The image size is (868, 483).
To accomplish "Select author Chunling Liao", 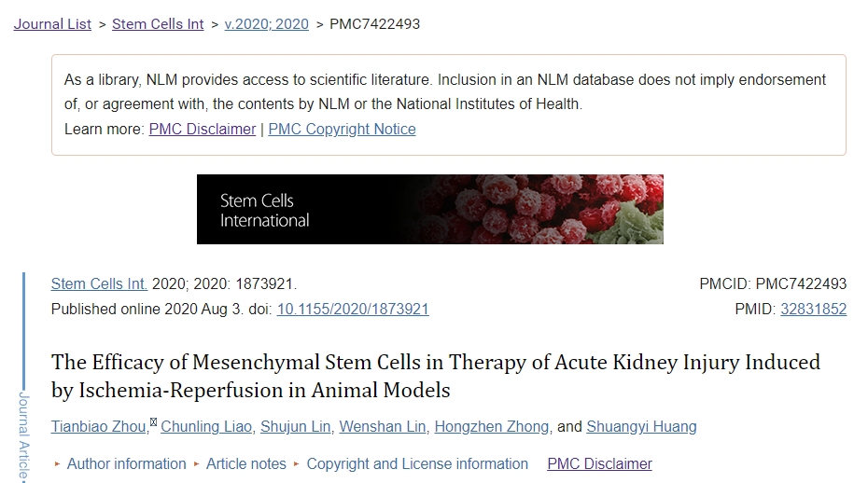I will click(207, 427).
